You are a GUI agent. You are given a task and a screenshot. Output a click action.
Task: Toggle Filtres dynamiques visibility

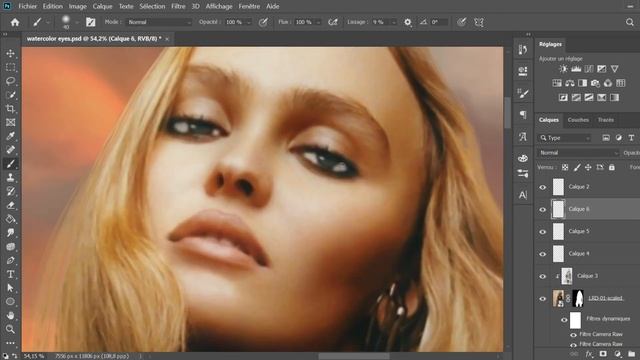click(564, 320)
